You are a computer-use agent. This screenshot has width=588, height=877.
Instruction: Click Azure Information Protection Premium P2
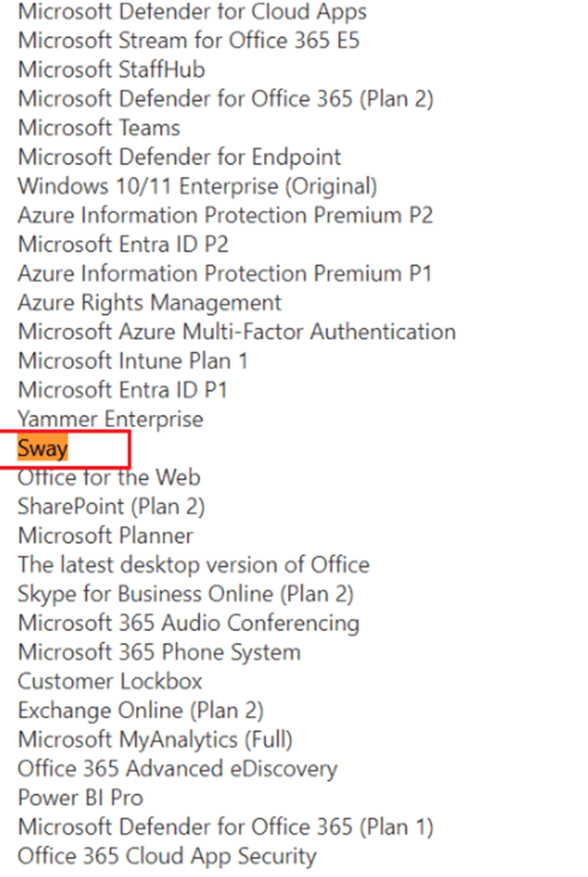[225, 215]
